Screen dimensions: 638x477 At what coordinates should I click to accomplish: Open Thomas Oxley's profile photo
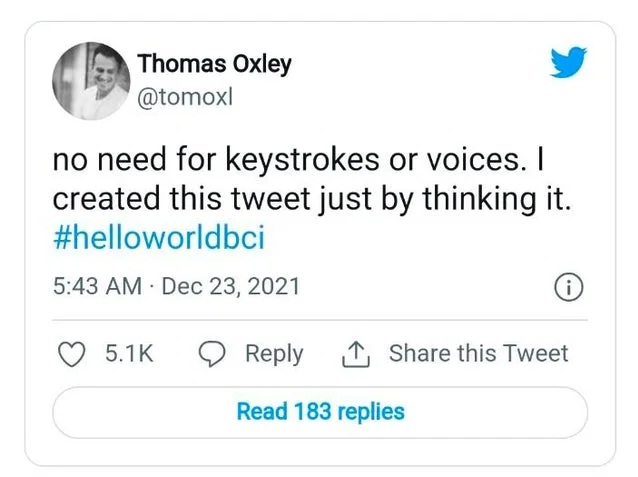(x=89, y=79)
